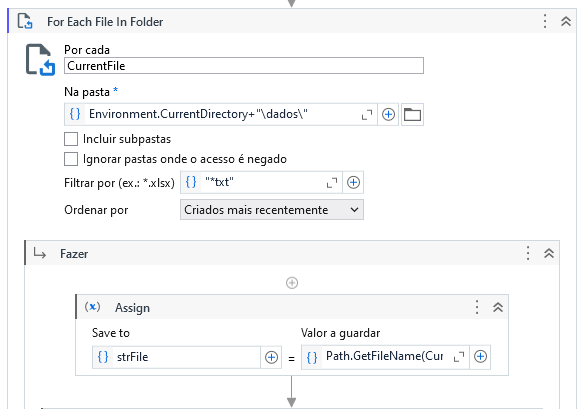This screenshot has width=583, height=409.
Task: Click the Ordenar por label
Action: [x=96, y=210]
